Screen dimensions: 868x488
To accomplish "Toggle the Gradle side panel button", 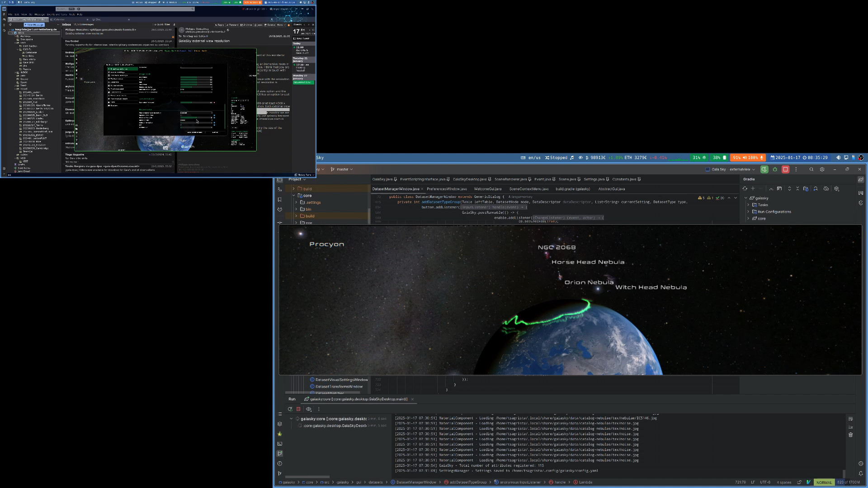I will 861,179.
